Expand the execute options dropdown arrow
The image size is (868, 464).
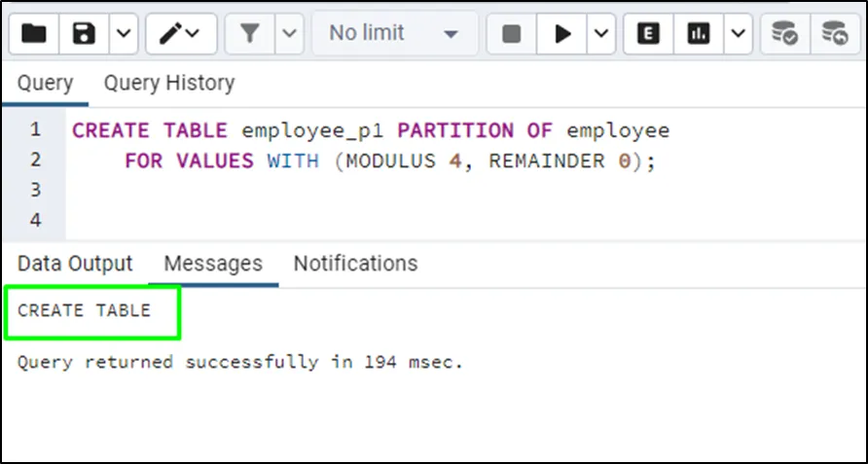pos(600,34)
